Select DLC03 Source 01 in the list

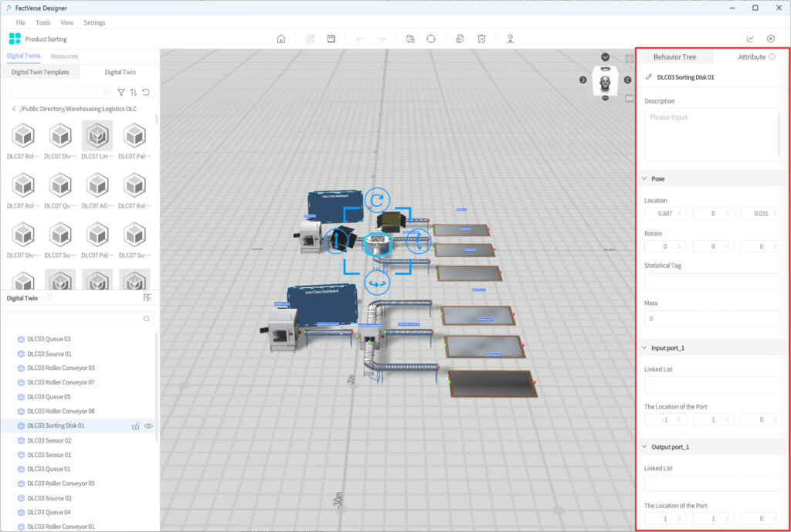pos(49,354)
